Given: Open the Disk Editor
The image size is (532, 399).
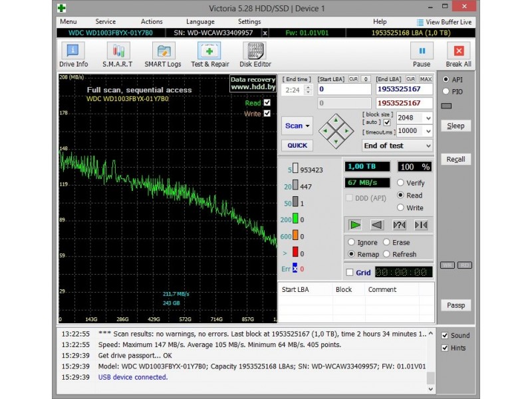Looking at the screenshot, I should pyautogui.click(x=255, y=55).
